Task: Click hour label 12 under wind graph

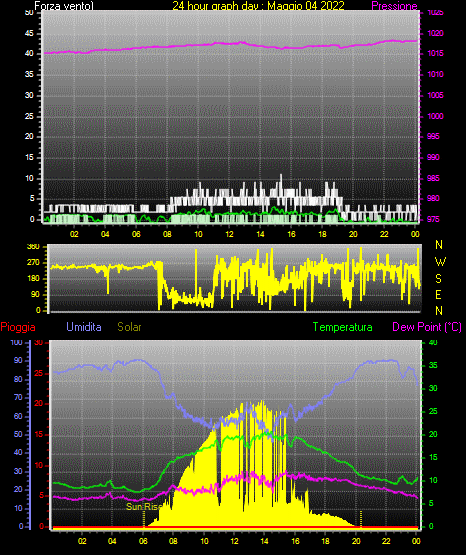Action: point(229,234)
